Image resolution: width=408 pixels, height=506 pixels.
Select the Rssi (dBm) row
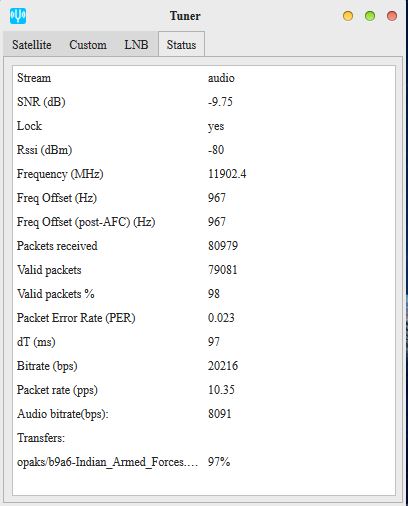204,150
